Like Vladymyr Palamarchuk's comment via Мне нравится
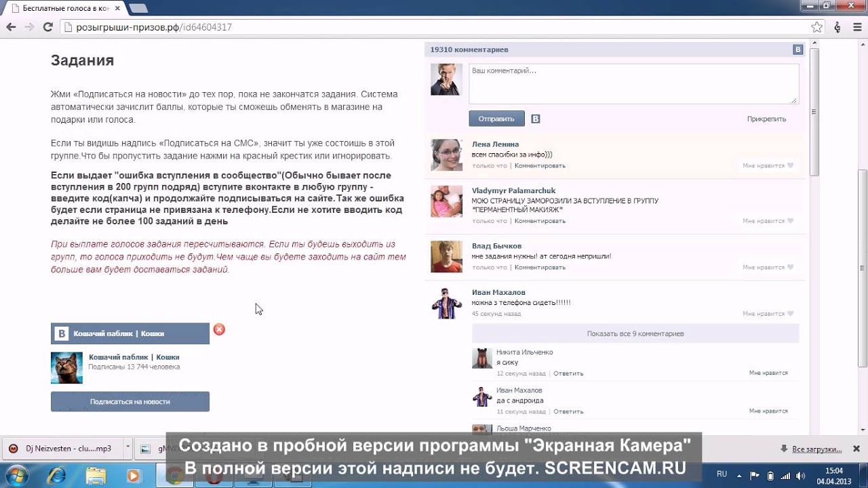868x488 pixels. click(768, 221)
